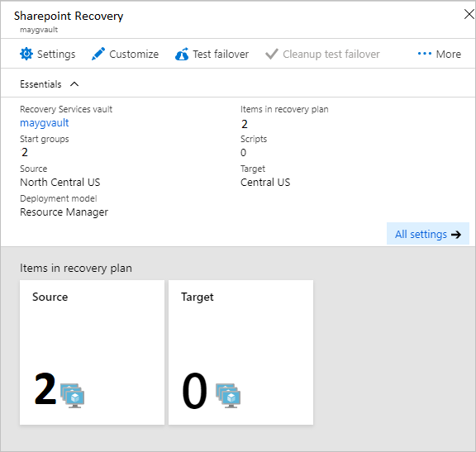
Task: Open the Source items tile
Action: [x=92, y=353]
